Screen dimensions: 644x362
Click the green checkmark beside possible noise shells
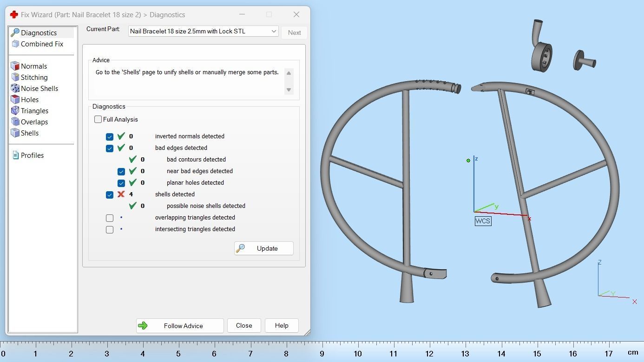pyautogui.click(x=133, y=206)
